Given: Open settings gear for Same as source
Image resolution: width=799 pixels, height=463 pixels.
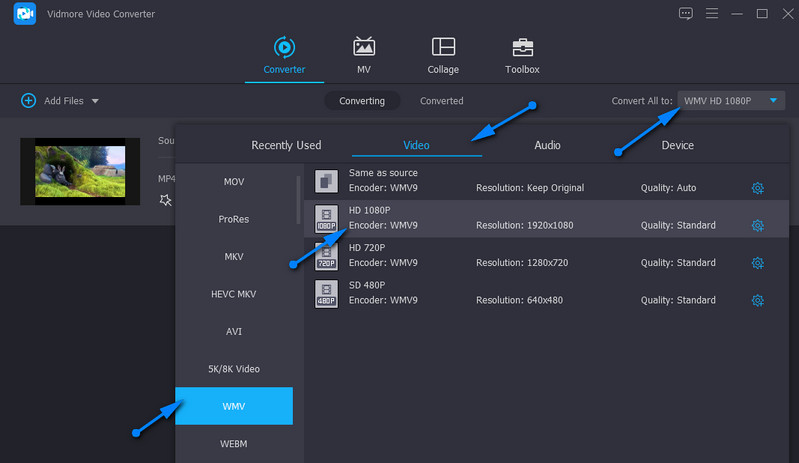Looking at the screenshot, I should coord(757,188).
